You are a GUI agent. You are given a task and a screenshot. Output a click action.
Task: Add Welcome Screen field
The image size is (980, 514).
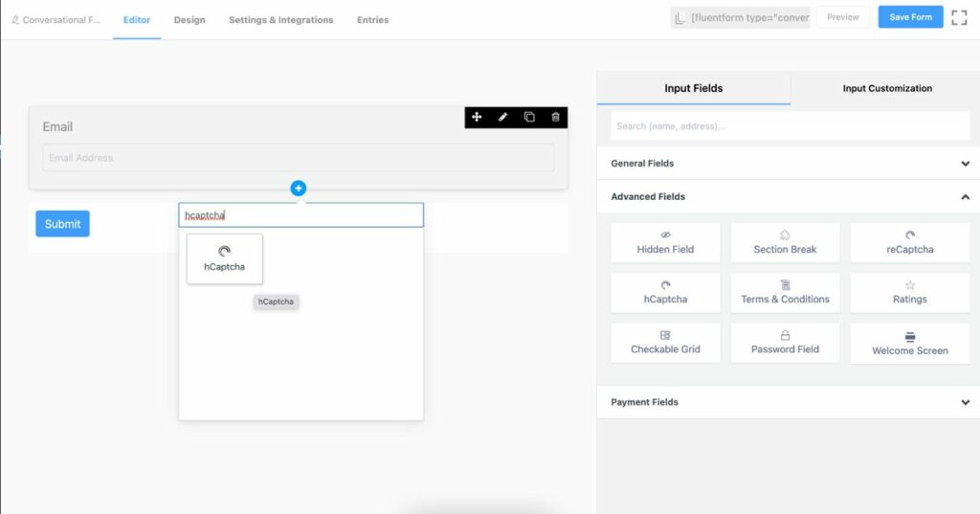coord(910,344)
